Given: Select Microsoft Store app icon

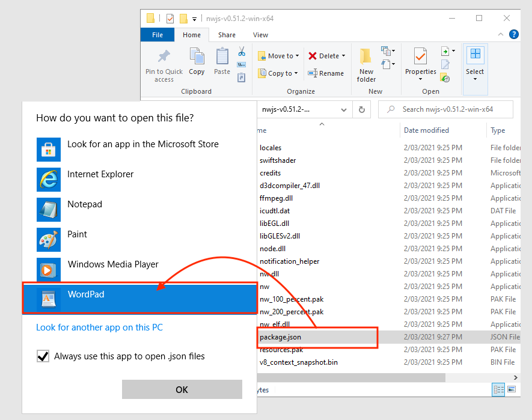Looking at the screenshot, I should tap(49, 149).
